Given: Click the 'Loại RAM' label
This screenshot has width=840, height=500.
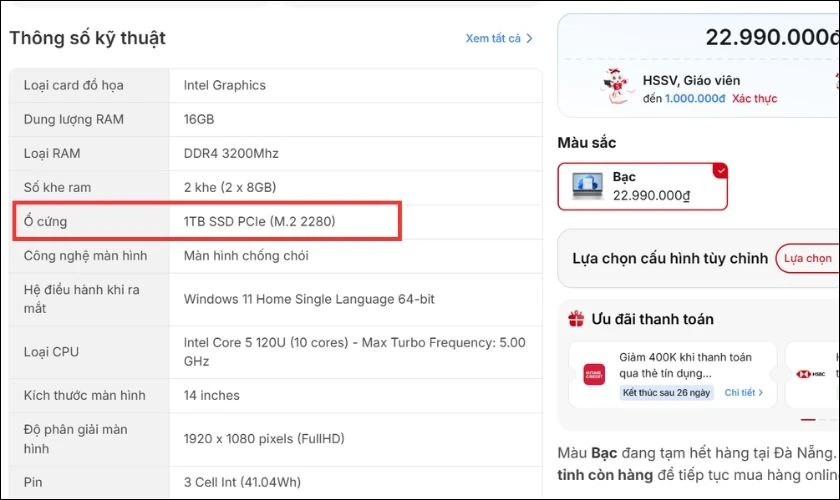Looking at the screenshot, I should pos(52,153).
